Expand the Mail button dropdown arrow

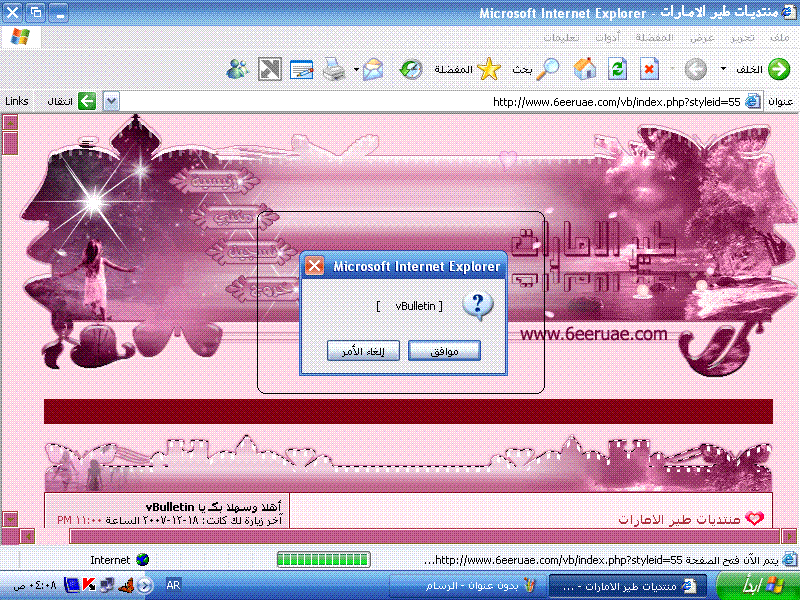357,69
